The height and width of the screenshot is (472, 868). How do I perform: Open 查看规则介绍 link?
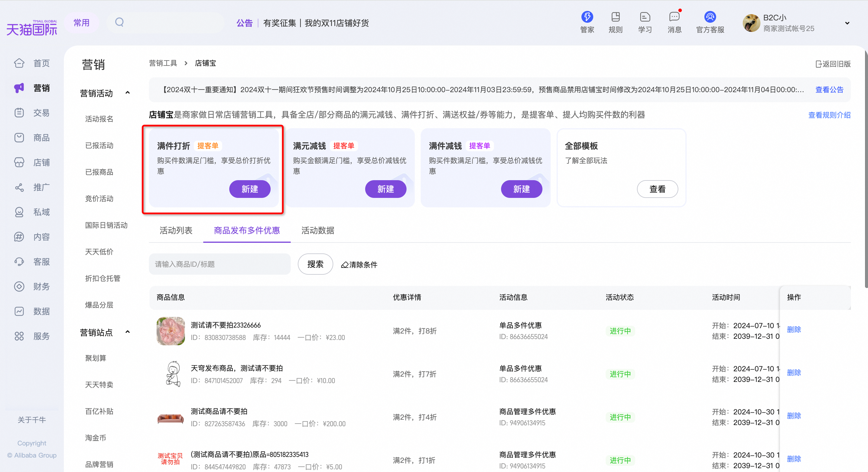coord(829,115)
